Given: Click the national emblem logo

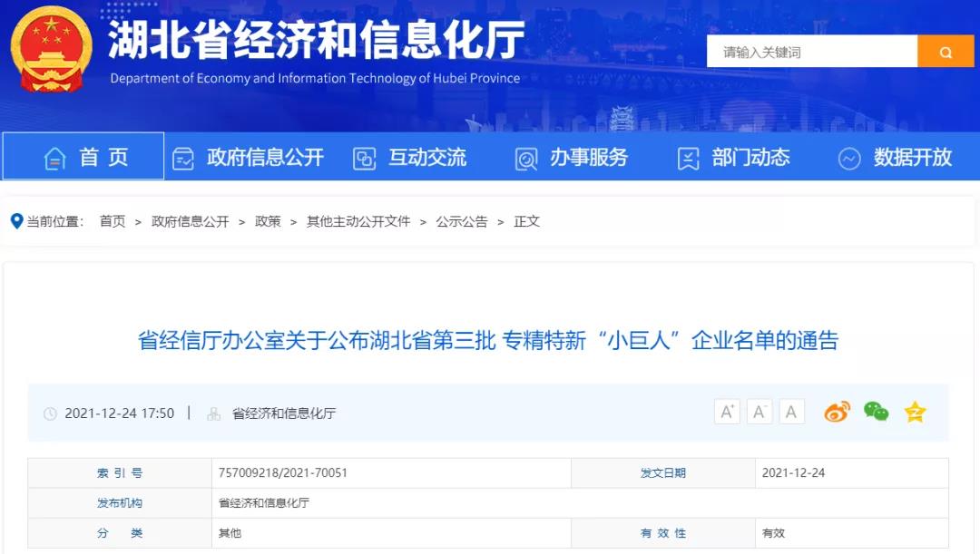Looking at the screenshot, I should coord(52,49).
